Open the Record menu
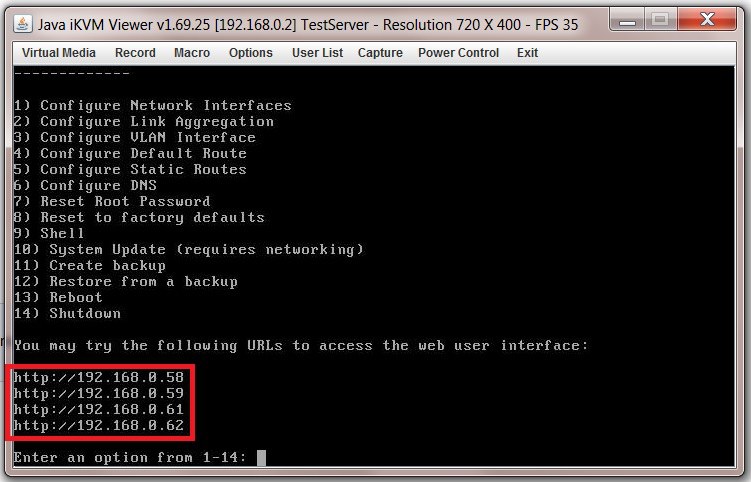Screen dimensions: 751x482 point(135,53)
